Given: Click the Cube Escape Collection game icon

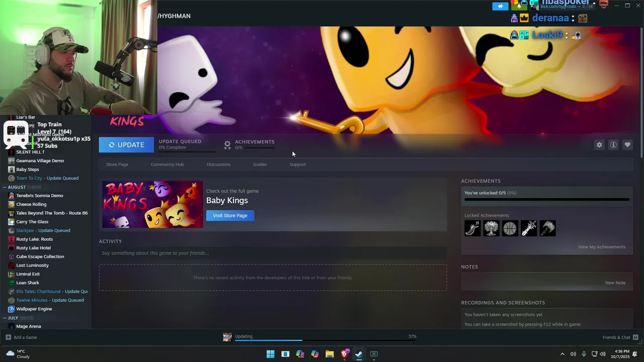Looking at the screenshot, I should [12, 256].
